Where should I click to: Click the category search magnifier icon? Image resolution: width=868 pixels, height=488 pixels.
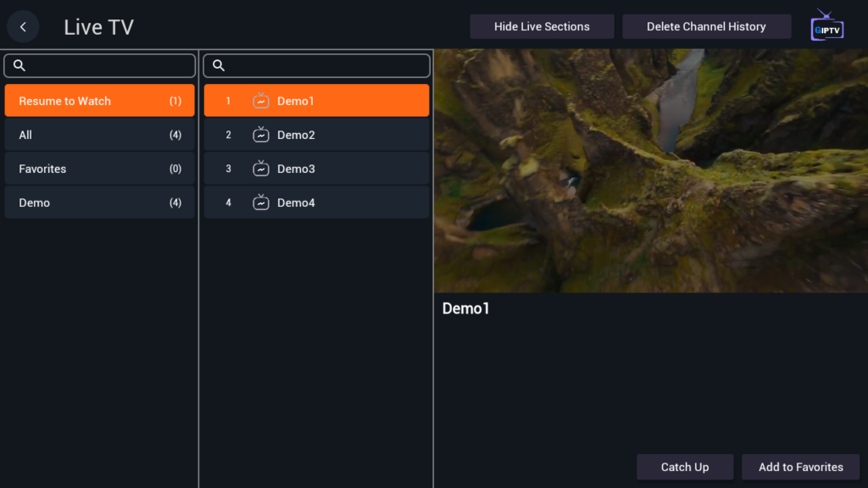tap(19, 66)
